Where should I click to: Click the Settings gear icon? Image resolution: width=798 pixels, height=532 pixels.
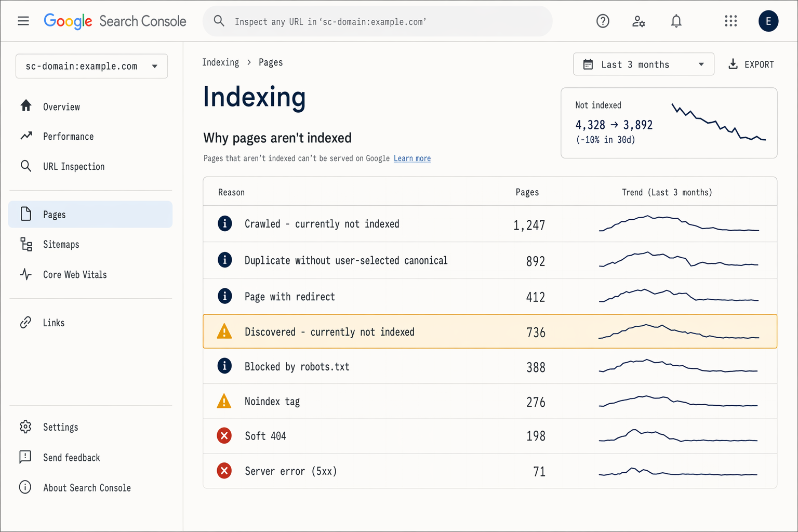[x=26, y=427]
